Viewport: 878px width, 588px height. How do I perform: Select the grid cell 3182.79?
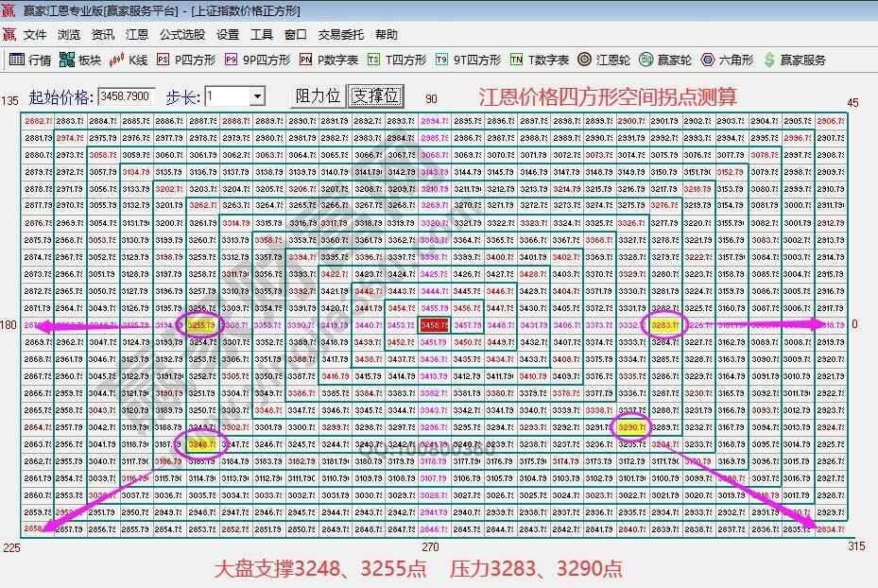(301, 461)
